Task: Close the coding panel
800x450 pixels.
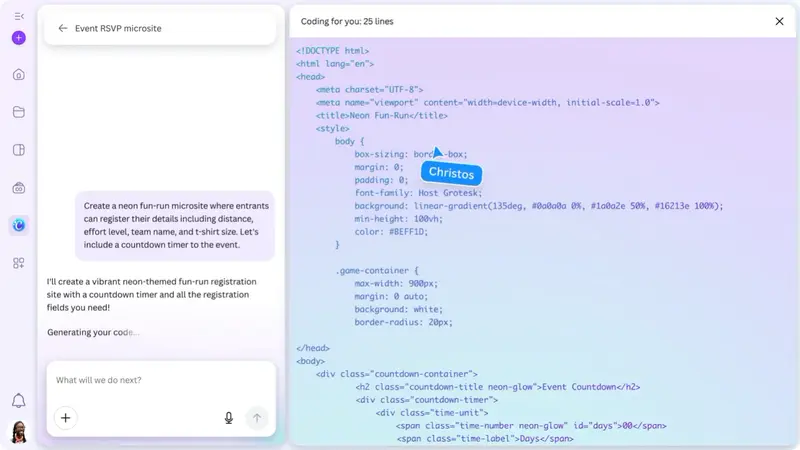Action: tap(779, 21)
